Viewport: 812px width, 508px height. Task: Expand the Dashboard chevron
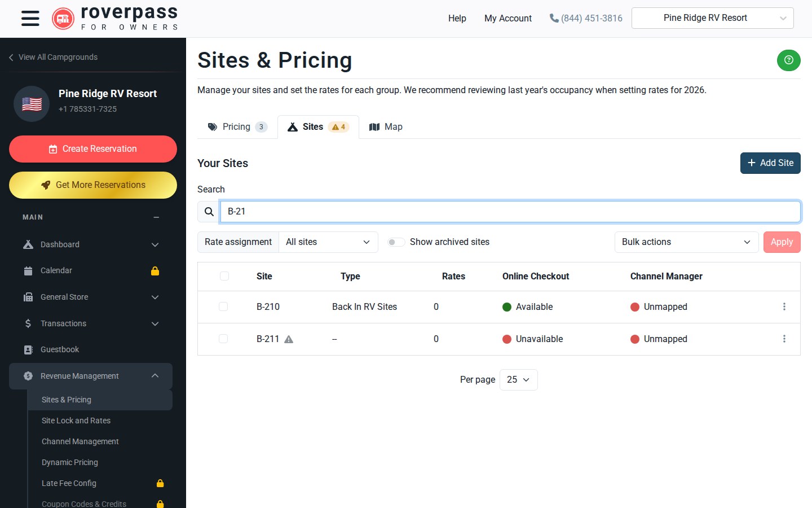pyautogui.click(x=155, y=244)
